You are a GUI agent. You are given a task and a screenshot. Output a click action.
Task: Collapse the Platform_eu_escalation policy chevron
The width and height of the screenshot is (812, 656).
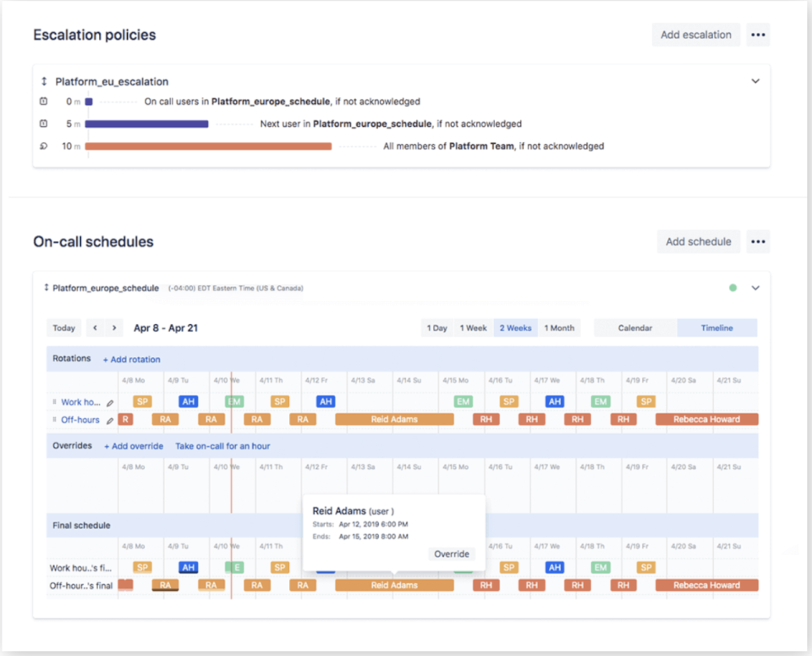[755, 80]
